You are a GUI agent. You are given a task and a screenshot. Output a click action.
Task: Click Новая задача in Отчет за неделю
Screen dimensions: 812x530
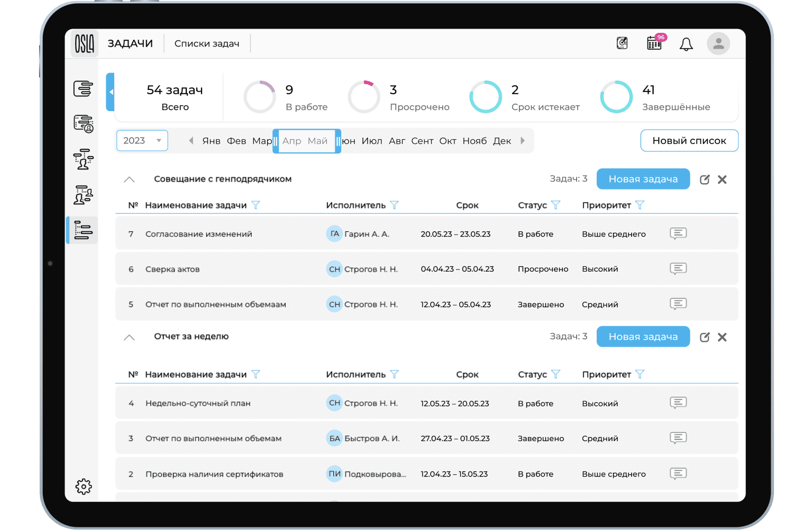tap(643, 337)
